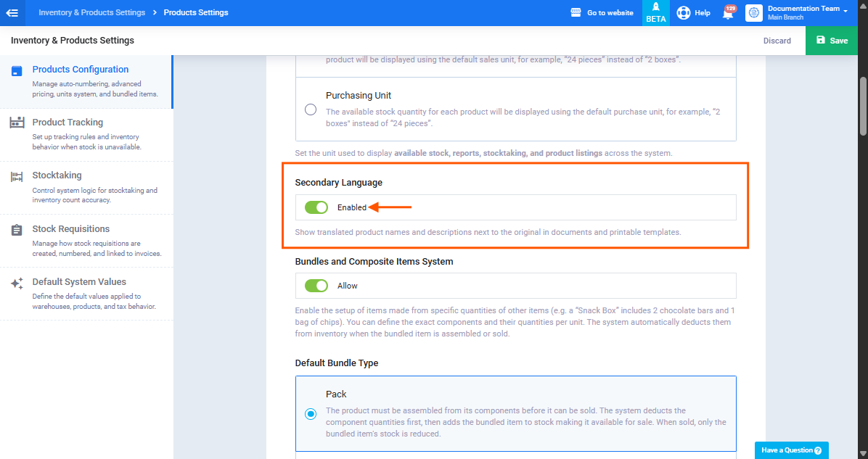Click the Stock Requisitions clipboard icon

point(17,230)
